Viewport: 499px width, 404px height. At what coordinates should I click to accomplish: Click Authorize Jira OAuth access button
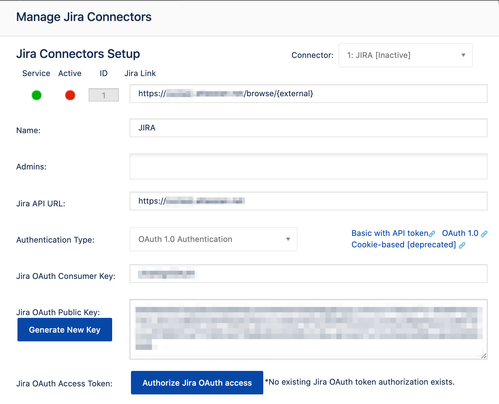[x=197, y=383]
